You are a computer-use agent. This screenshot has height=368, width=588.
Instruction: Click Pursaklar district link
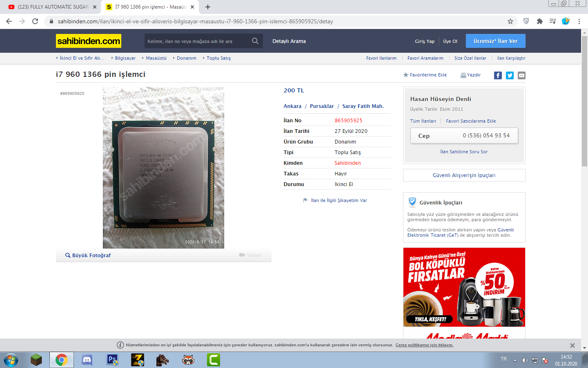[322, 106]
